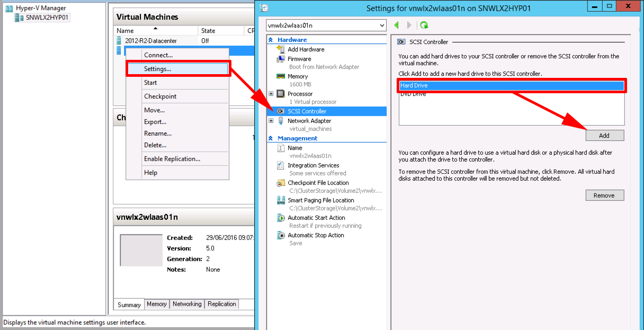
Task: Click the Name icon under Management
Action: tap(281, 148)
